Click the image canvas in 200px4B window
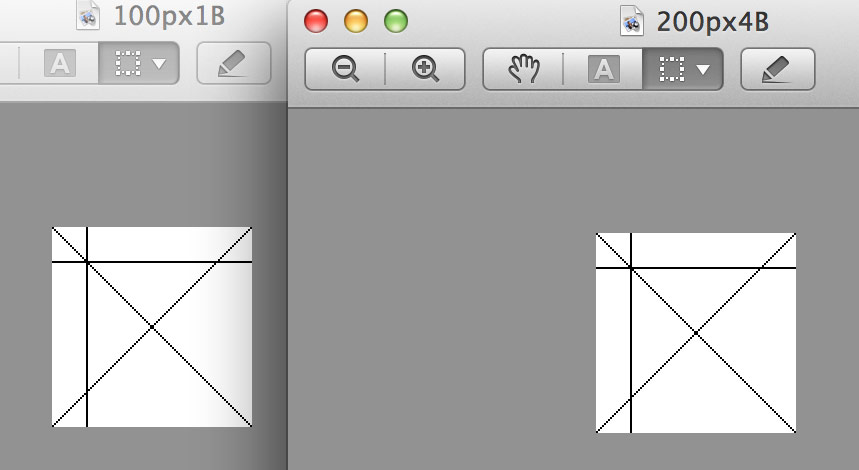859x470 pixels. tap(696, 333)
